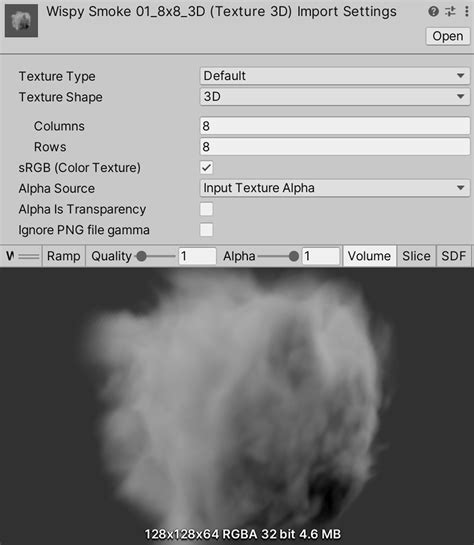
Task: Expand the Texture Type dropdown
Action: 335,76
